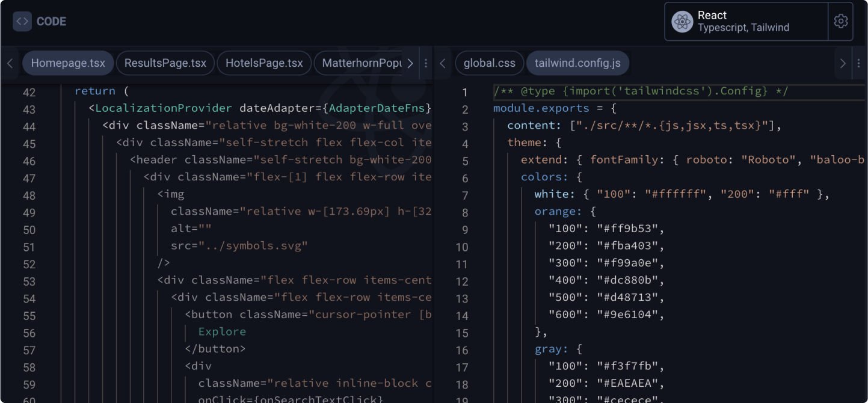Viewport: 868px width, 403px height.
Task: Switch to the global.css tab
Action: pyautogui.click(x=489, y=63)
